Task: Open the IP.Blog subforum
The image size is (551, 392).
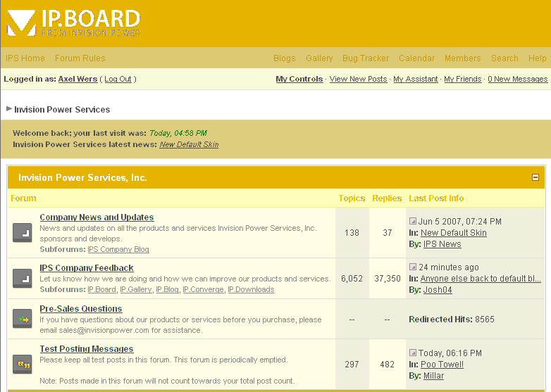Action: [x=167, y=289]
